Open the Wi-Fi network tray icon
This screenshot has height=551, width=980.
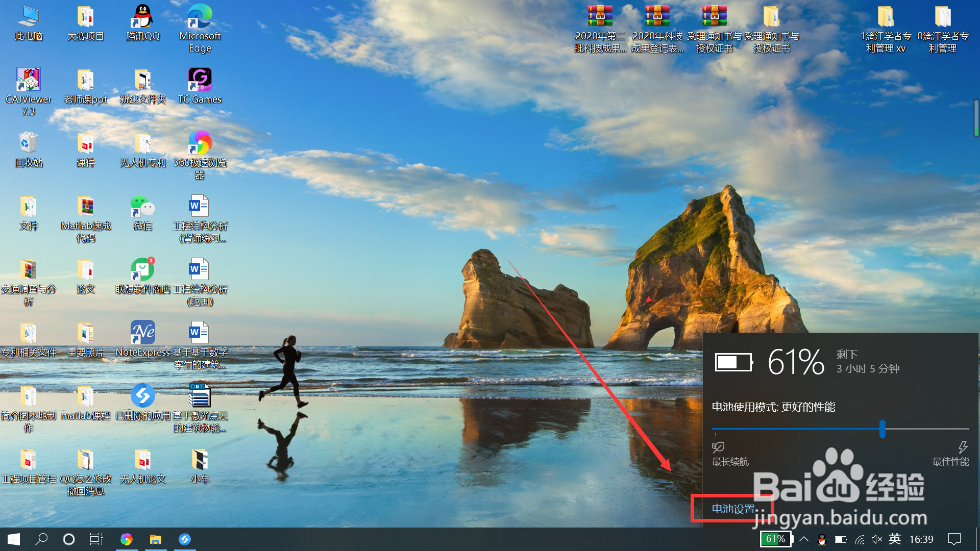coord(860,539)
